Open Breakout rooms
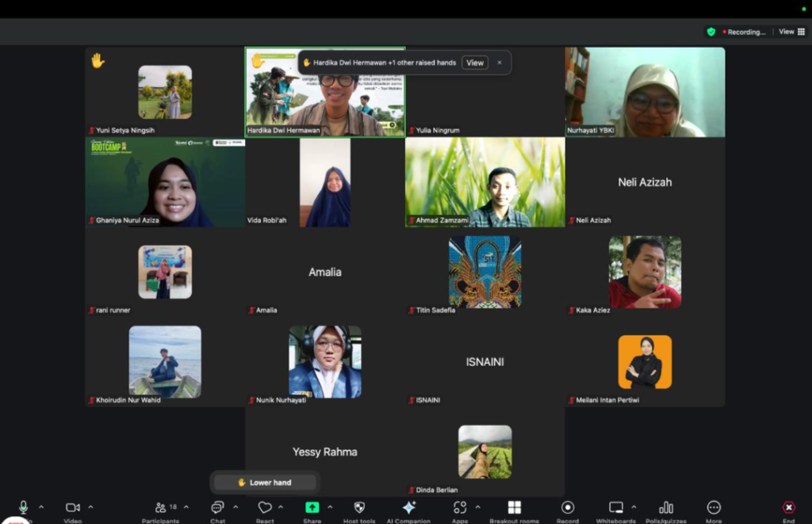This screenshot has height=524, width=812. pos(514,508)
